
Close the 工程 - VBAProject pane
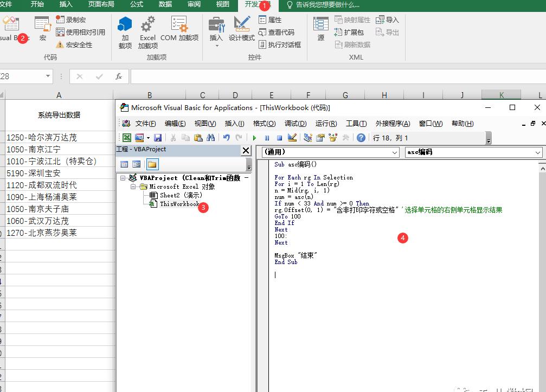pos(246,150)
